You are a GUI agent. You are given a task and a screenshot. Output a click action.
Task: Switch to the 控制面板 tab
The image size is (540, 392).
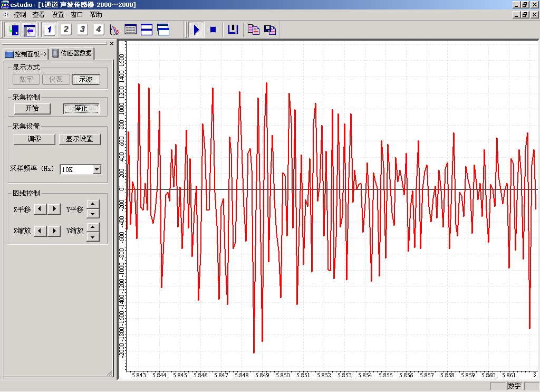(x=26, y=54)
